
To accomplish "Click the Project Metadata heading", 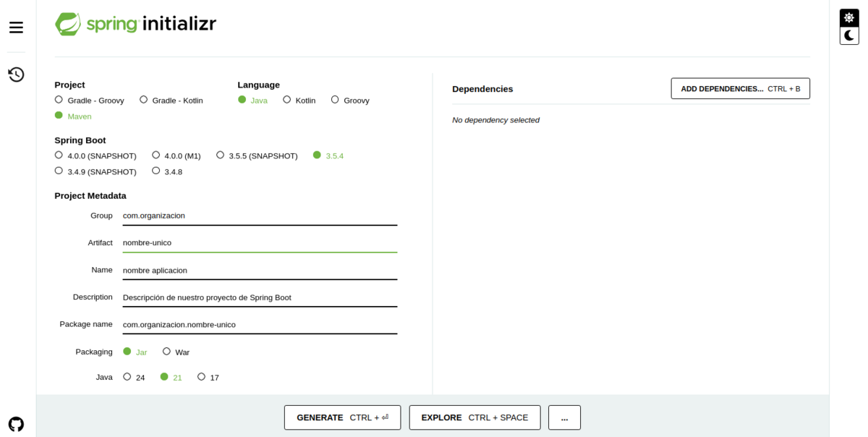I will (90, 196).
